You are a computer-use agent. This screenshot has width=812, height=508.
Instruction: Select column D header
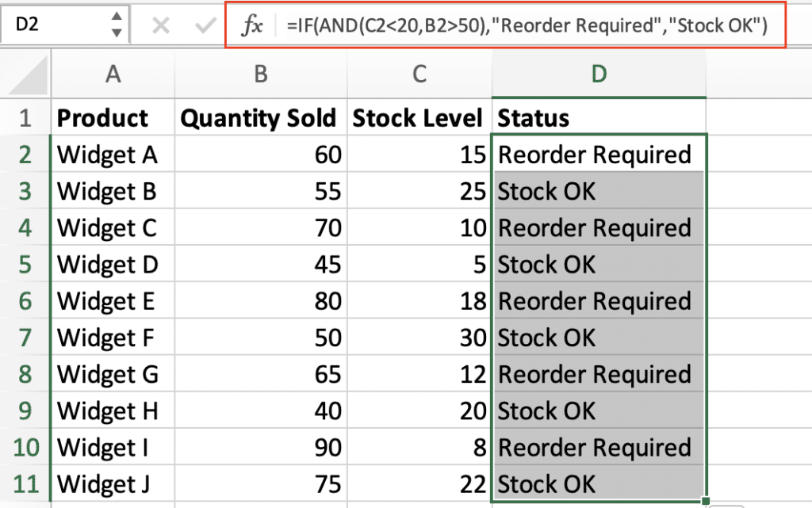tap(599, 74)
